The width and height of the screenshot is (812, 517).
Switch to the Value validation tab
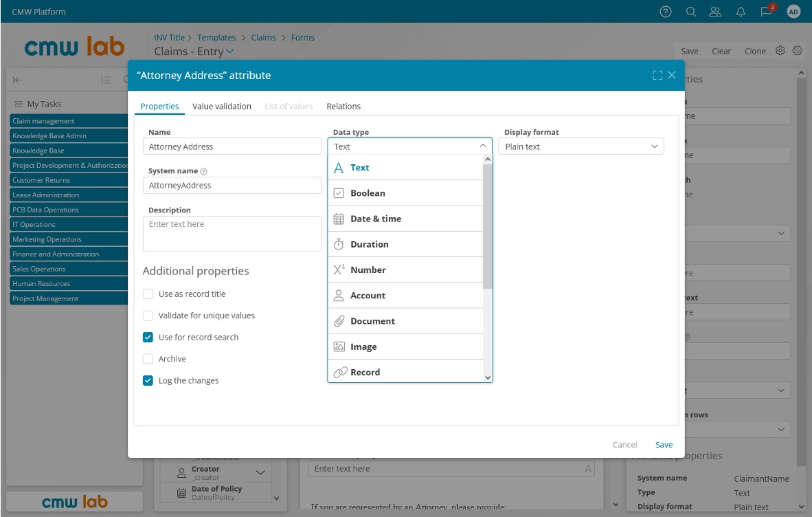coord(222,106)
